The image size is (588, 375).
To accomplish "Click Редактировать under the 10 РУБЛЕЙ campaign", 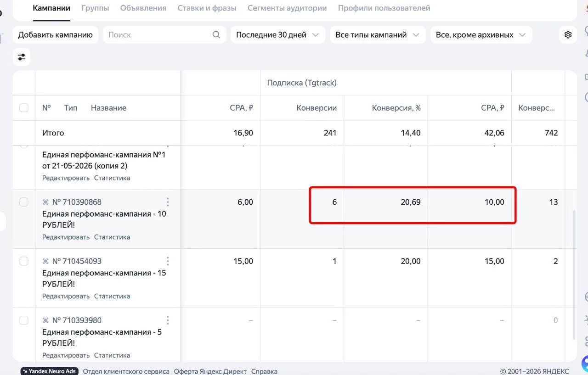I will click(x=66, y=237).
